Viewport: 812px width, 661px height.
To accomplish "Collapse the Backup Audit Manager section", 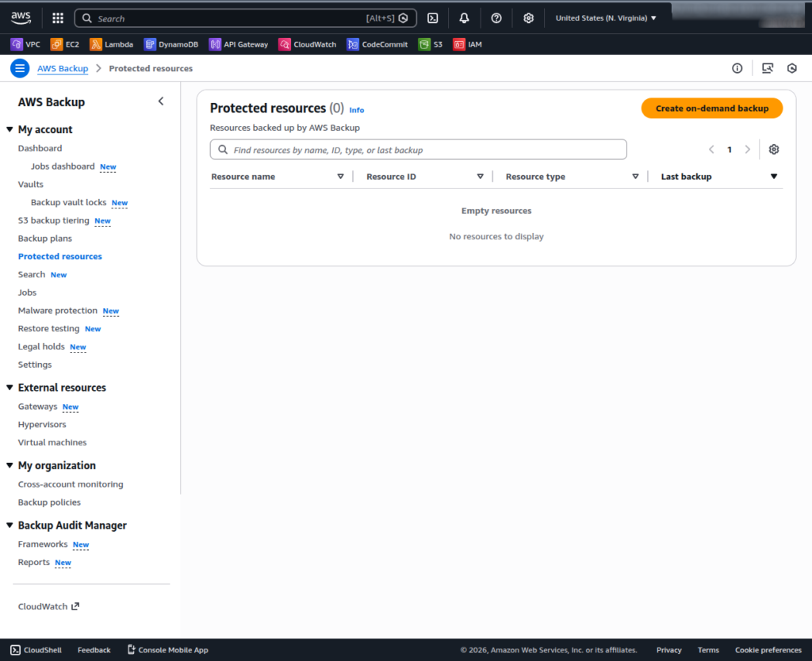I will pyautogui.click(x=10, y=525).
